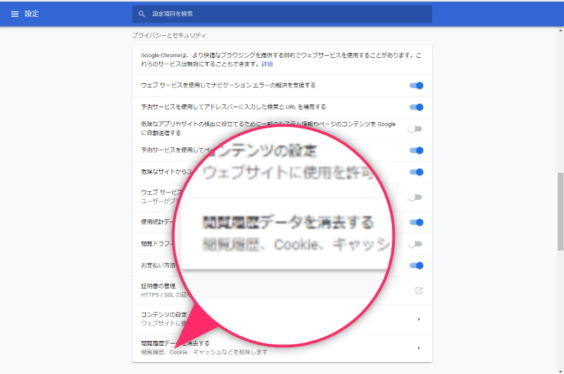The width and height of the screenshot is (564, 374).
Task: Click the Google Chrome は description paragraph
Action: click(x=281, y=60)
